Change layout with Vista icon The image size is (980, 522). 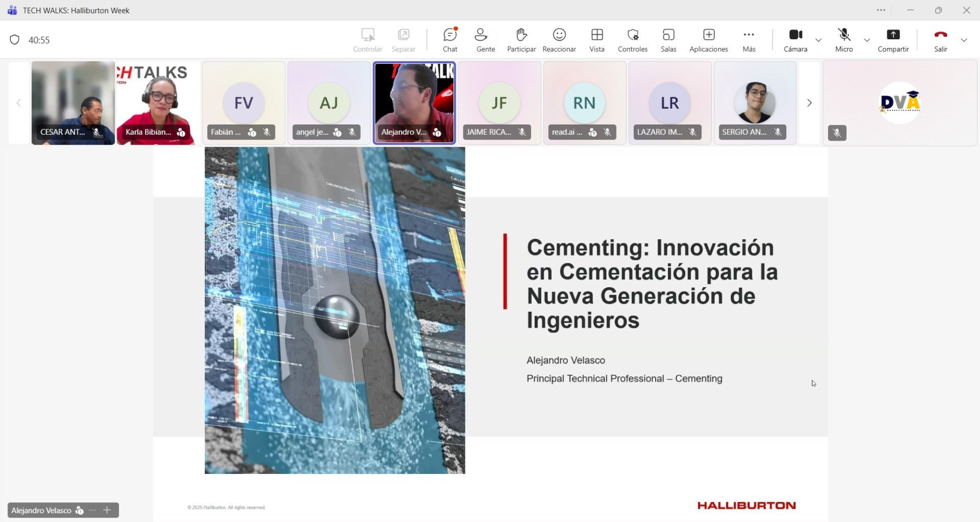point(596,40)
